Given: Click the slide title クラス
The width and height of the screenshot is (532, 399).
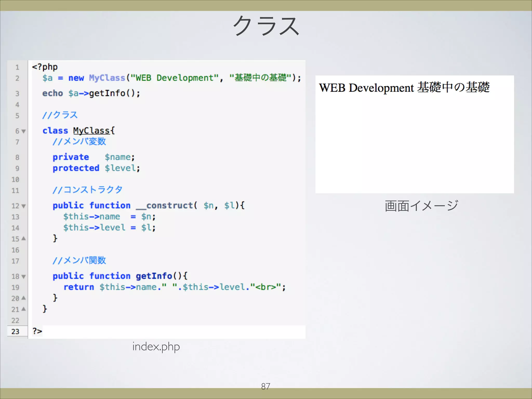Looking at the screenshot, I should coord(266,25).
